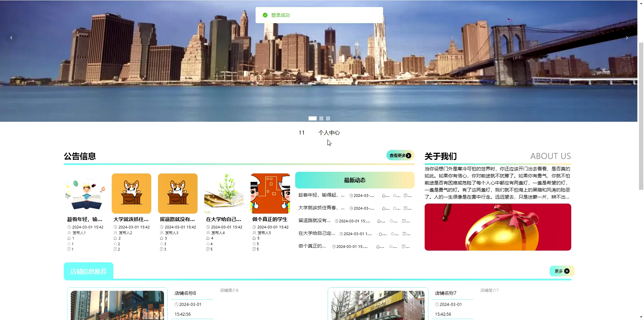644x320 pixels.
Task: Select the third carousel indicator dot
Action: 328,118
